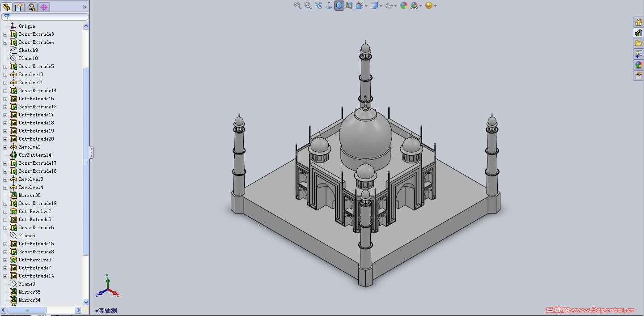Select Boss-Extrude8 in the feature tree
This screenshot has width=644, height=316.
[x=36, y=252]
